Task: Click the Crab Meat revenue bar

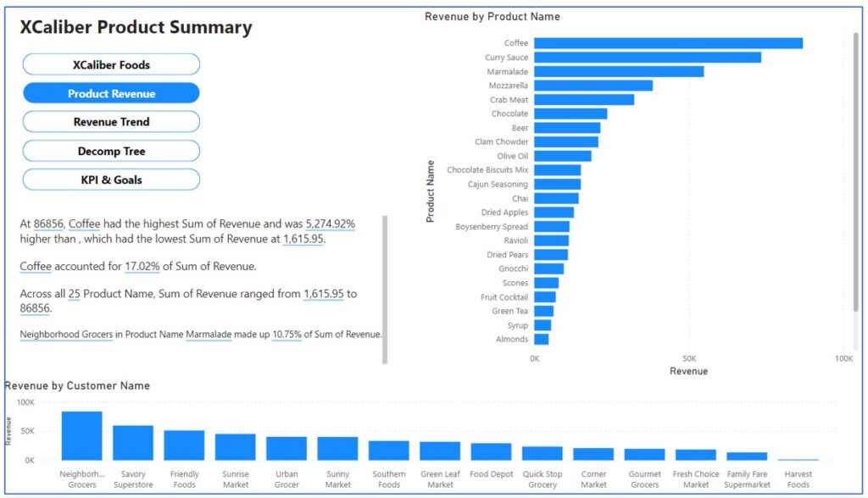Action: pos(584,100)
